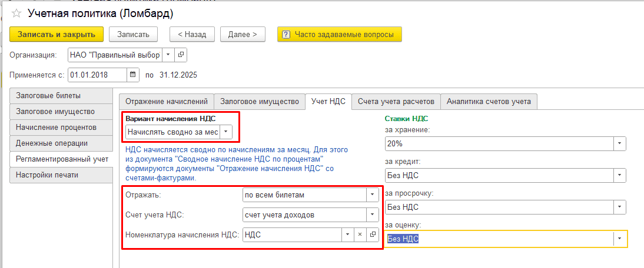Image resolution: width=644 pixels, height=268 pixels.
Task: Click the question mark help icon
Action: coord(286,35)
